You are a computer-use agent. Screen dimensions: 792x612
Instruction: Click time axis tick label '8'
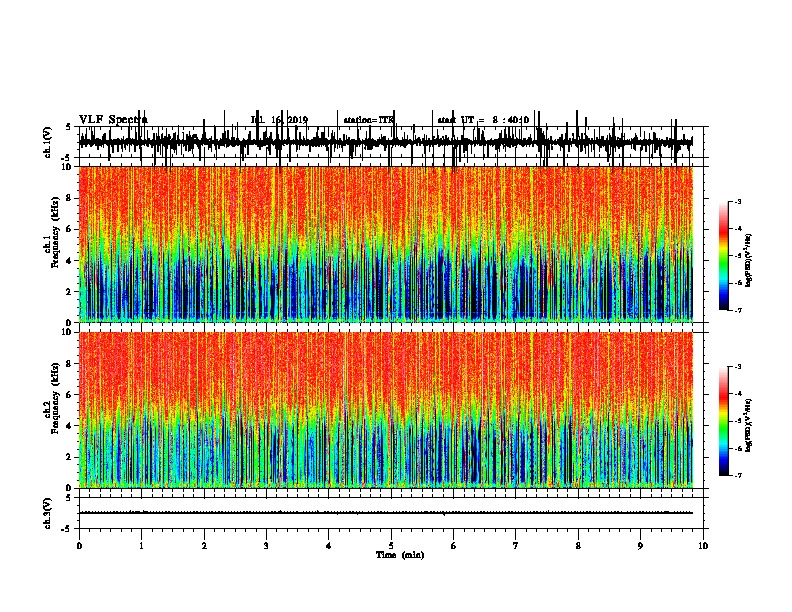pos(578,546)
